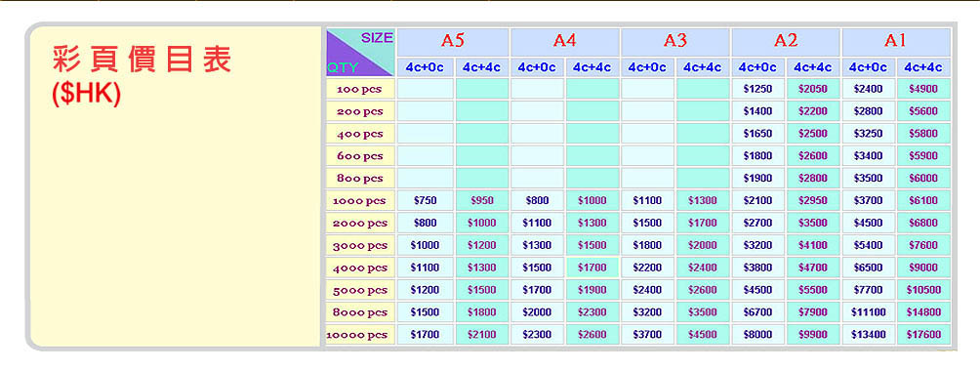Click the $6100 price for A1 1000 pcs
The width and height of the screenshot is (980, 371).
923,200
